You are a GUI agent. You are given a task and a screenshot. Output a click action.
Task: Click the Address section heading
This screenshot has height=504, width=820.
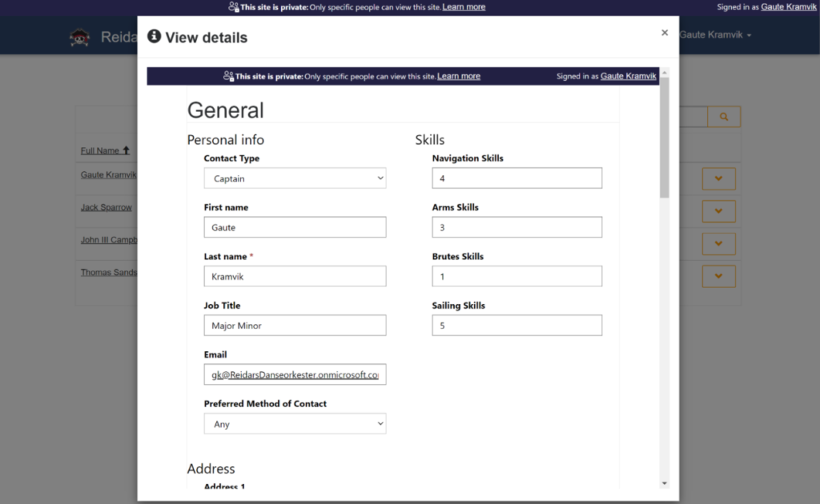[211, 469]
